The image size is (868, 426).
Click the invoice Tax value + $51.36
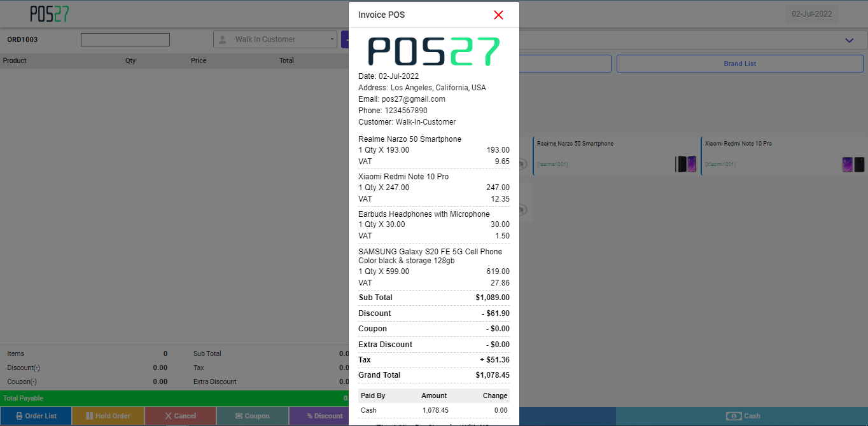tap(495, 360)
